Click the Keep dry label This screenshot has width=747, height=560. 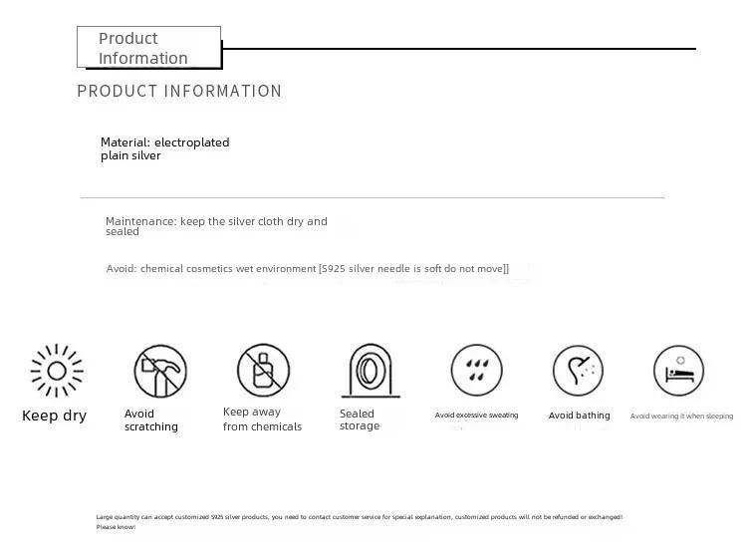(x=55, y=416)
